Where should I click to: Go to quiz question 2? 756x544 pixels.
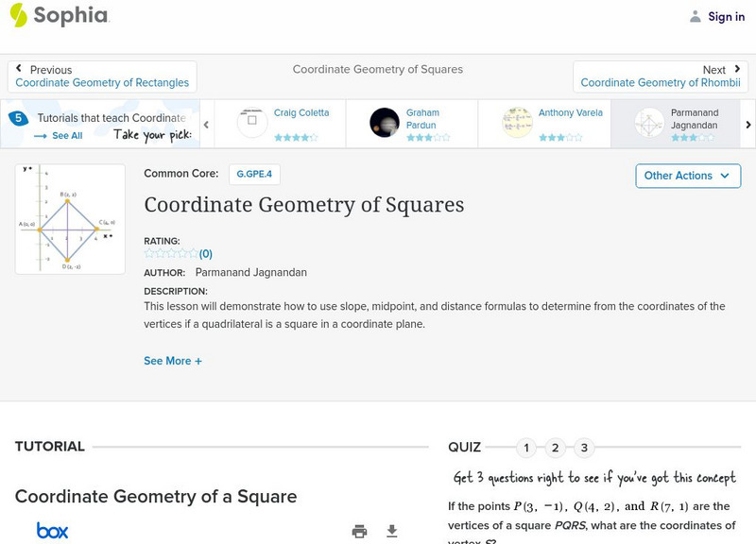[556, 448]
